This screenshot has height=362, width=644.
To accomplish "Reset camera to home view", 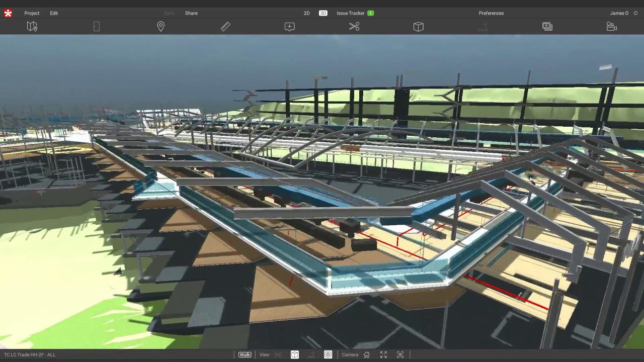I will pyautogui.click(x=367, y=354).
